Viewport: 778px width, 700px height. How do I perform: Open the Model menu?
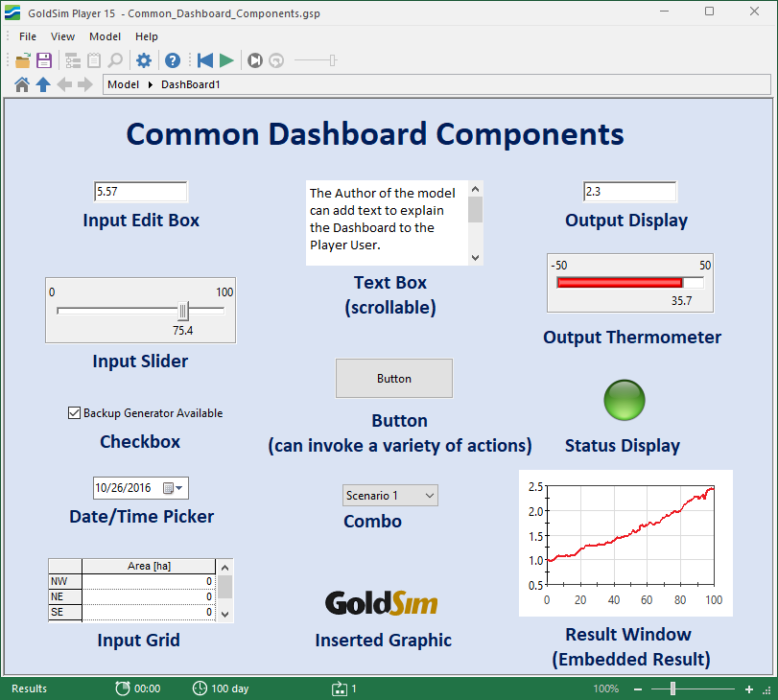click(x=105, y=36)
